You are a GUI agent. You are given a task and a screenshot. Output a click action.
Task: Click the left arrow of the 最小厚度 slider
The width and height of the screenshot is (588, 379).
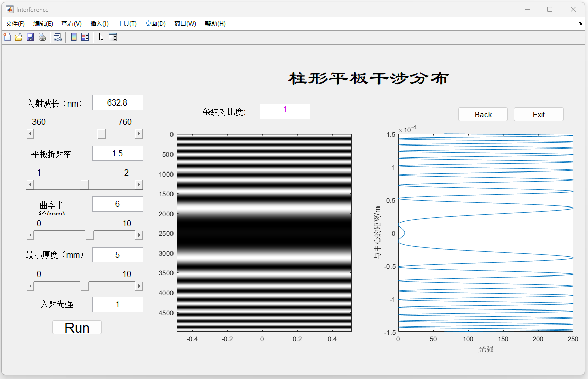(30, 286)
